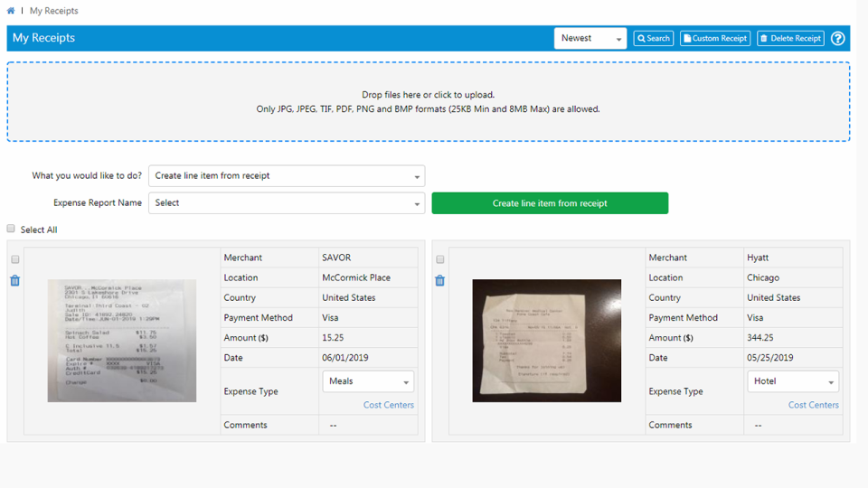Click date value 06/01/2019

pyautogui.click(x=344, y=358)
